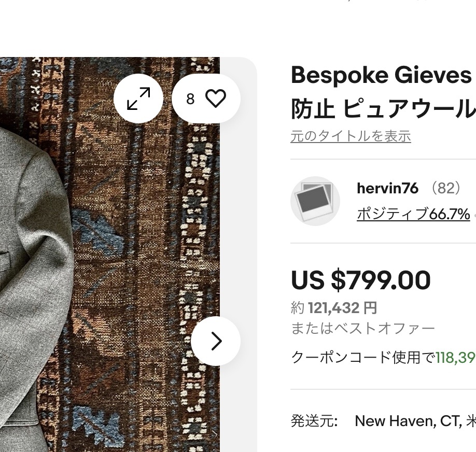This screenshot has width=476, height=452.
Task: Go to next product image arrow
Action: coord(216,341)
